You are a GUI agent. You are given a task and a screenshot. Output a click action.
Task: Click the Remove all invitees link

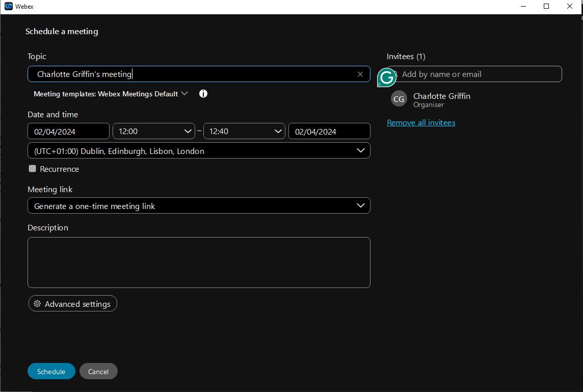pos(421,122)
